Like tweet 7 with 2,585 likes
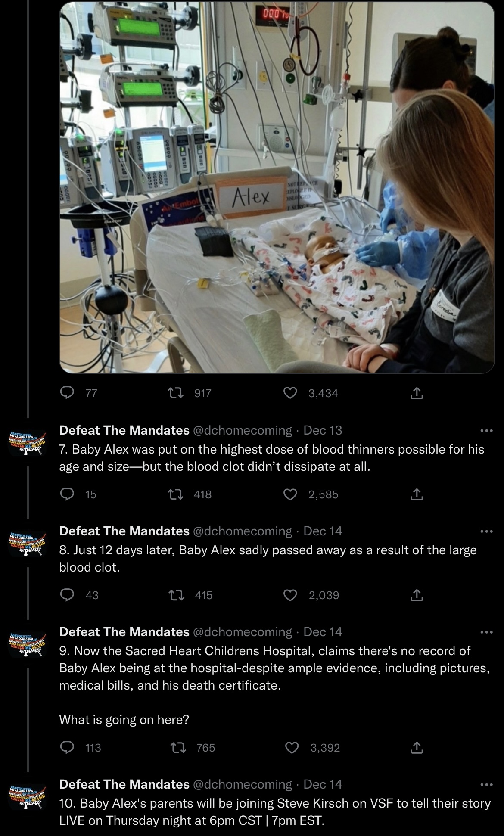504x836 pixels. (291, 494)
